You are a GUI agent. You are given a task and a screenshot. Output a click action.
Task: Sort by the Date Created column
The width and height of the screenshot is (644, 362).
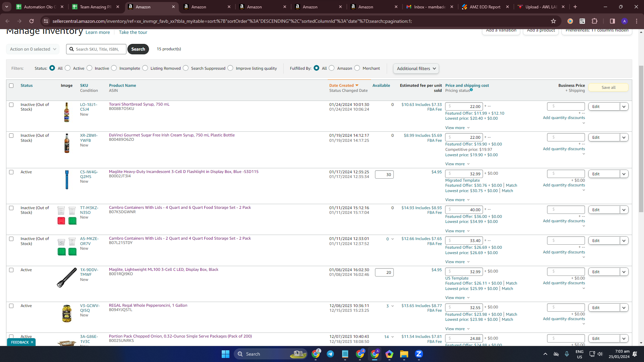click(343, 85)
